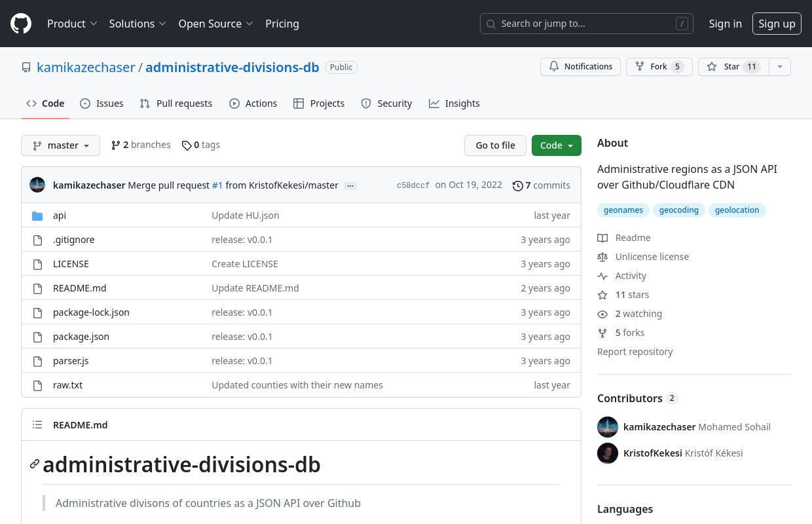Open pull request #1 link
The height and width of the screenshot is (524, 812).
[x=217, y=185]
